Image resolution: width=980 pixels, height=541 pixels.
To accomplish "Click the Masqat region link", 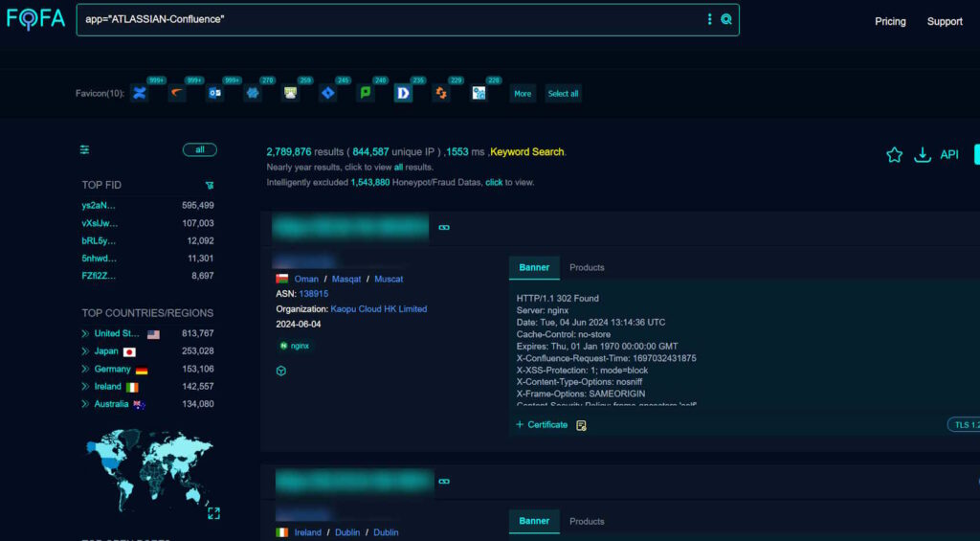I will [x=346, y=279].
